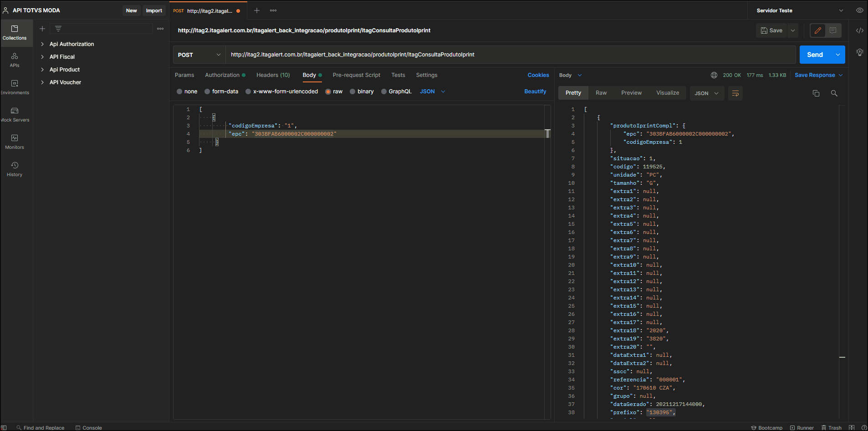This screenshot has width=868, height=431.
Task: Select the binary body type option
Action: [352, 91]
